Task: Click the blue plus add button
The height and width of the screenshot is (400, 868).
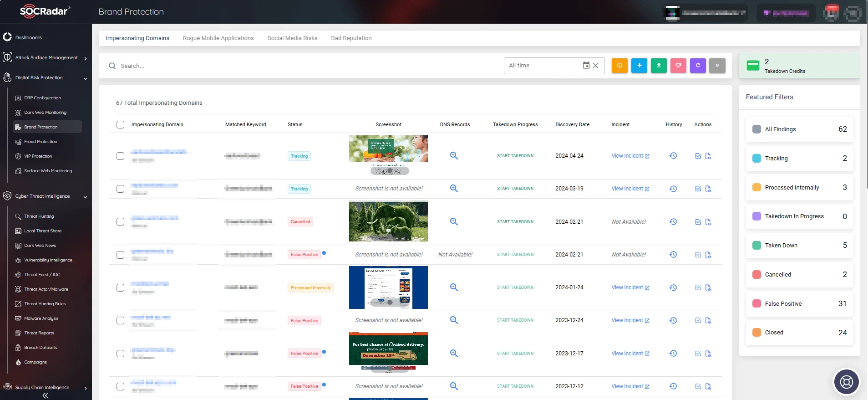Action: [639, 66]
